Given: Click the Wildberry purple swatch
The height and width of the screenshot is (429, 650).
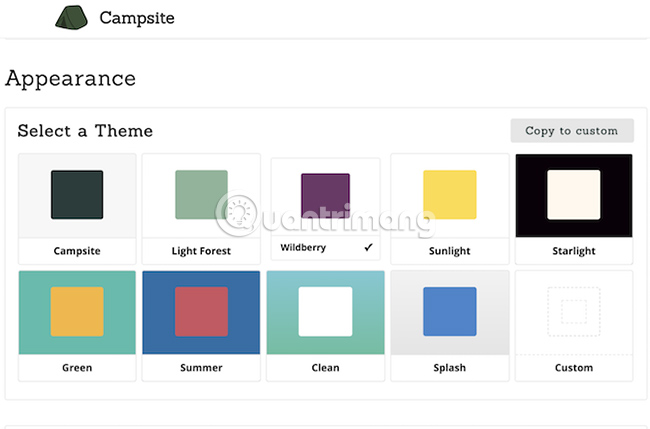Looking at the screenshot, I should [x=325, y=196].
